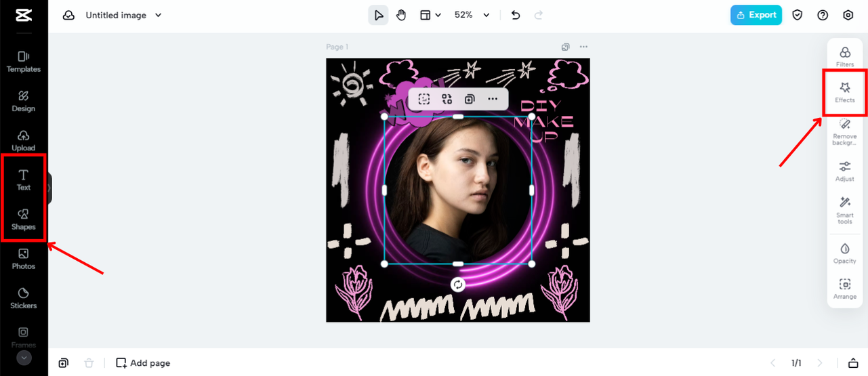Click the cloud save status icon
868x376 pixels.
(68, 15)
